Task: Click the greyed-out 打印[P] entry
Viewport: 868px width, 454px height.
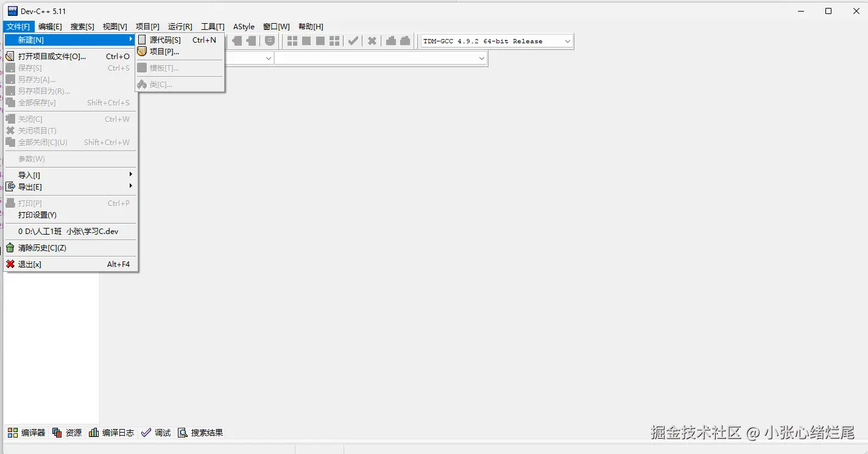Action: pyautogui.click(x=71, y=203)
